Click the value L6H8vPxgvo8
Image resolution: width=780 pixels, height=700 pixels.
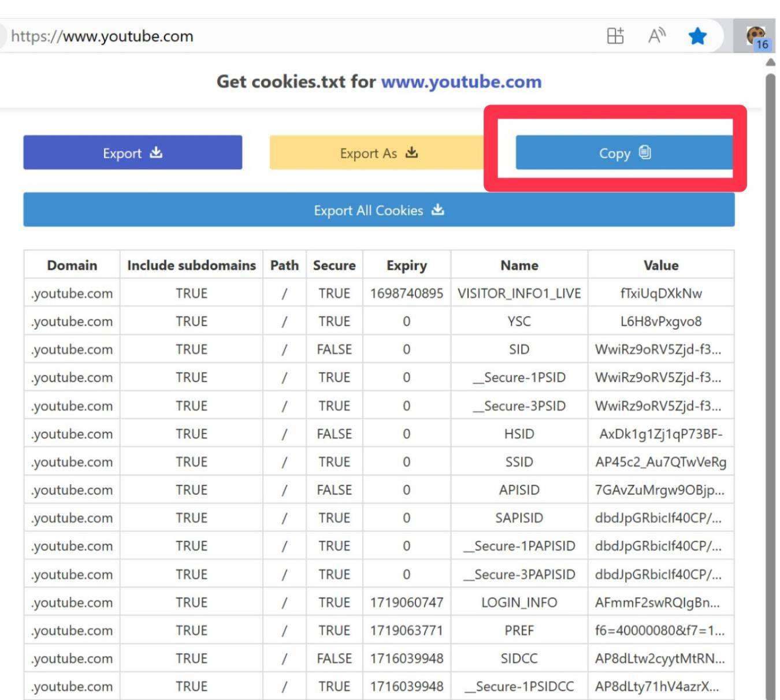(x=661, y=321)
